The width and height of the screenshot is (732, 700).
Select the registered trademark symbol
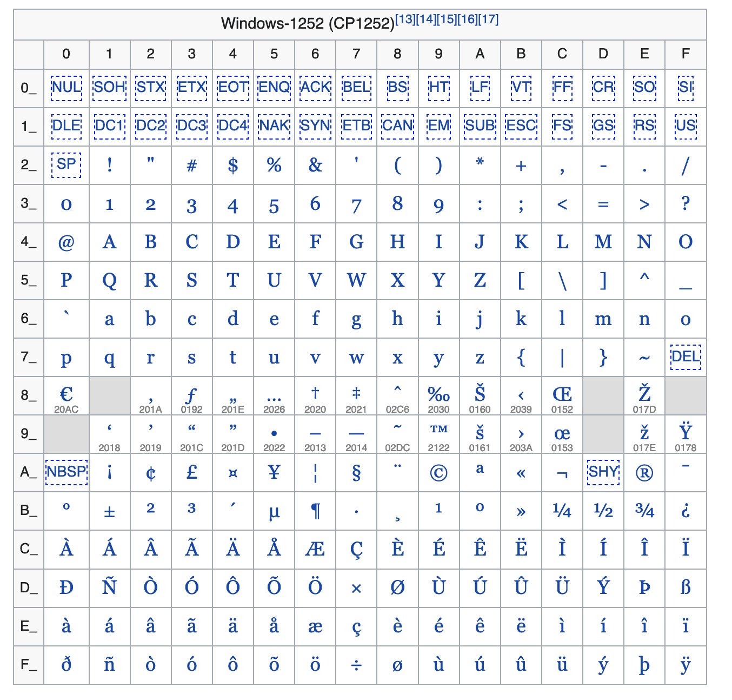coord(644,473)
